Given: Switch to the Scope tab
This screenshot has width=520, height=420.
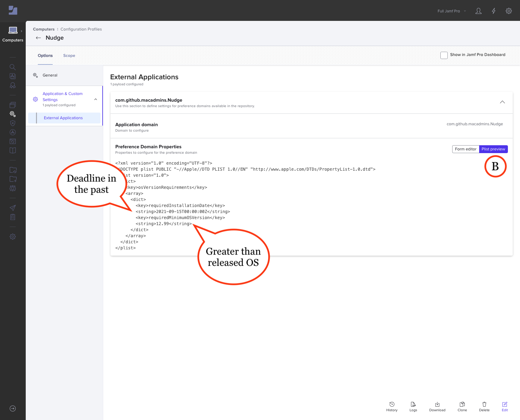Looking at the screenshot, I should tap(69, 56).
